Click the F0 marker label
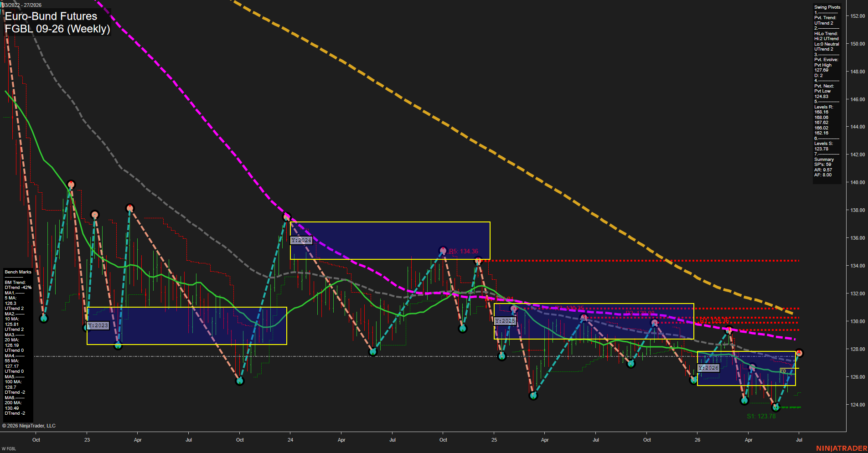868x453 pixels. point(783,371)
